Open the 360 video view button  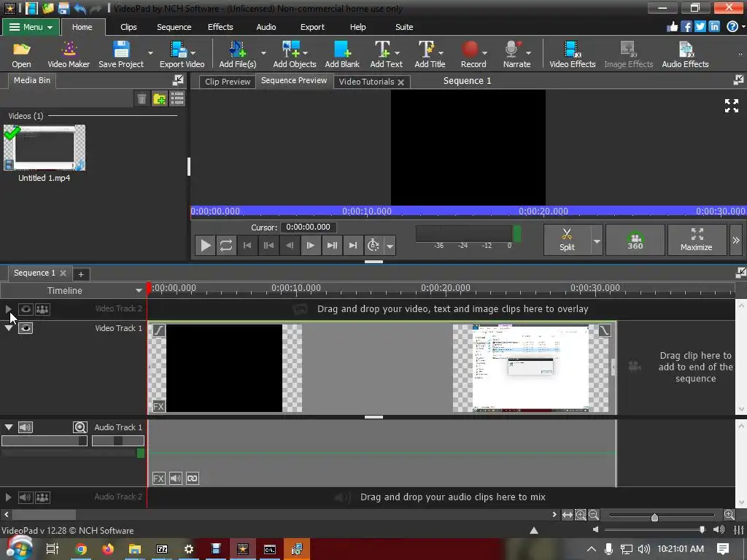tap(635, 239)
